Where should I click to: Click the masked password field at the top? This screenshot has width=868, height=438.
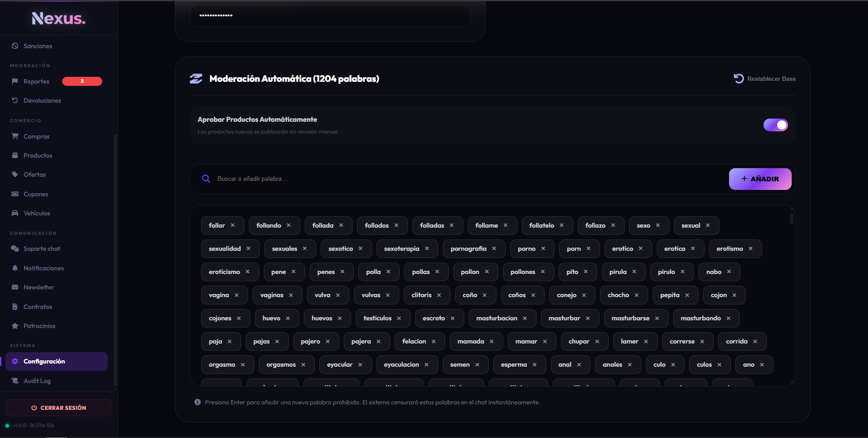click(330, 15)
